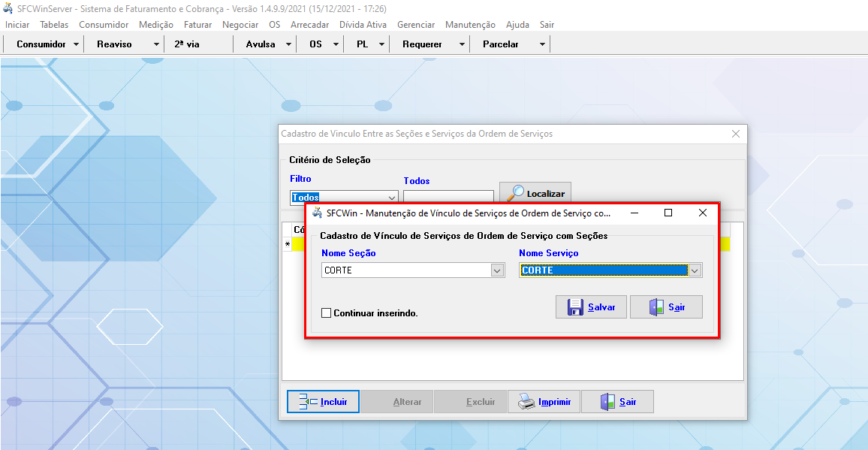Expand the Consumidor toolbar dropdown arrow
The width and height of the screenshot is (868, 450).
(x=77, y=44)
